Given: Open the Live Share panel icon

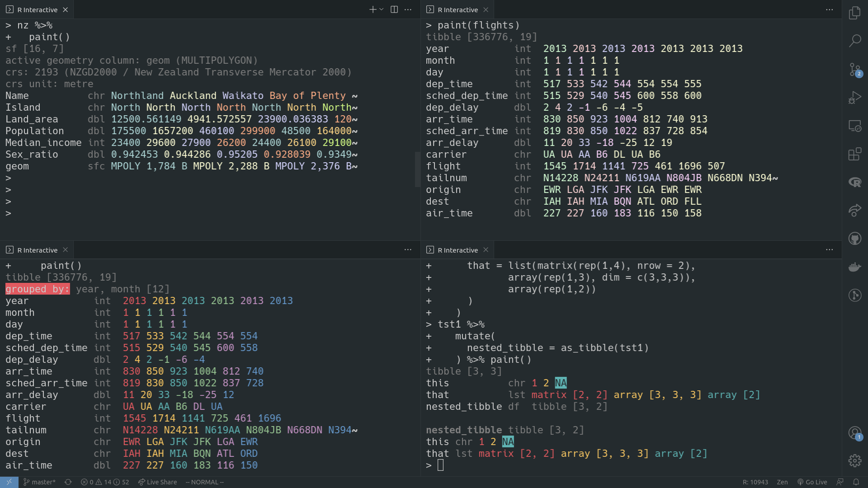Looking at the screenshot, I should point(854,210).
